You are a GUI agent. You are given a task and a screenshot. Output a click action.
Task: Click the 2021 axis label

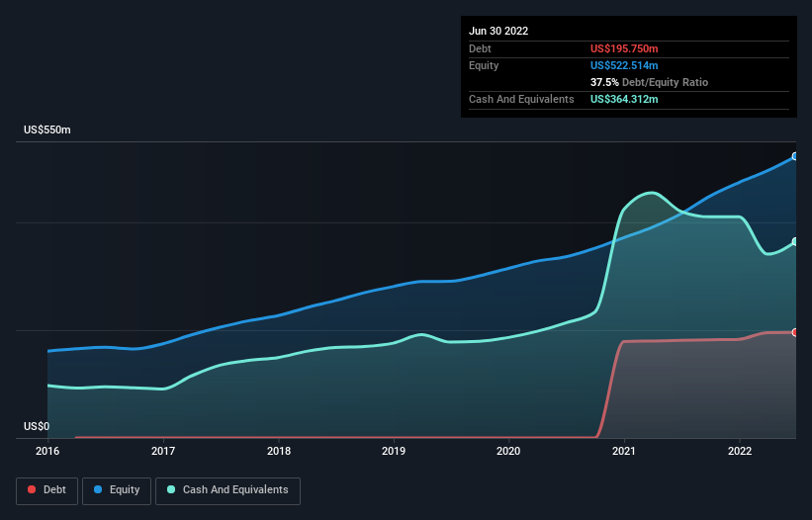click(624, 451)
